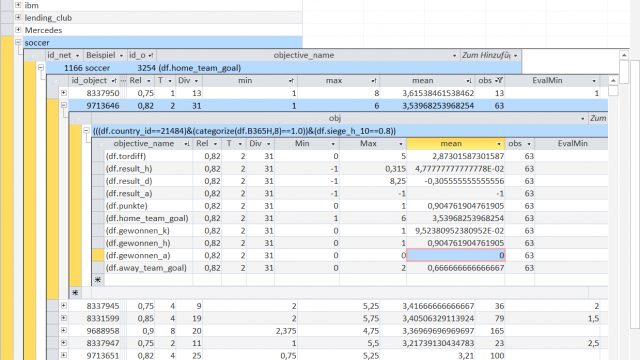Expand the lending_club row
This screenshot has width=640, height=360.
pyautogui.click(x=18, y=18)
